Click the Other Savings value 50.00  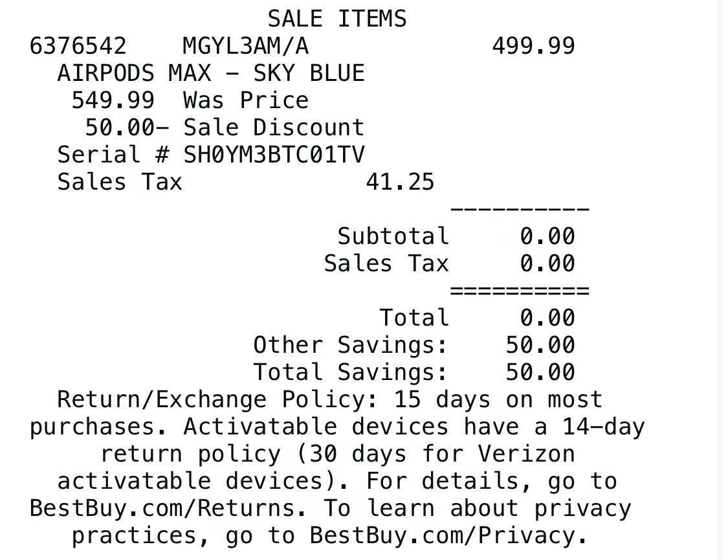tap(540, 346)
